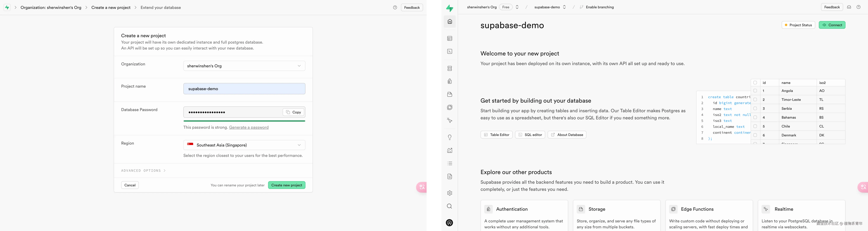The image size is (868, 231).
Task: Toggle the select-all checkbox in table header
Action: pyautogui.click(x=755, y=83)
